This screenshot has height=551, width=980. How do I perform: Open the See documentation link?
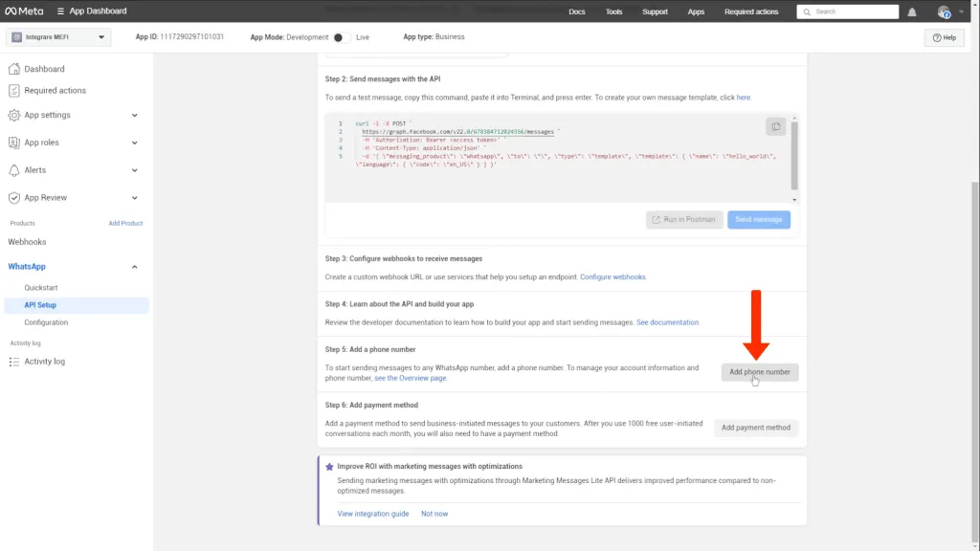pyautogui.click(x=667, y=322)
